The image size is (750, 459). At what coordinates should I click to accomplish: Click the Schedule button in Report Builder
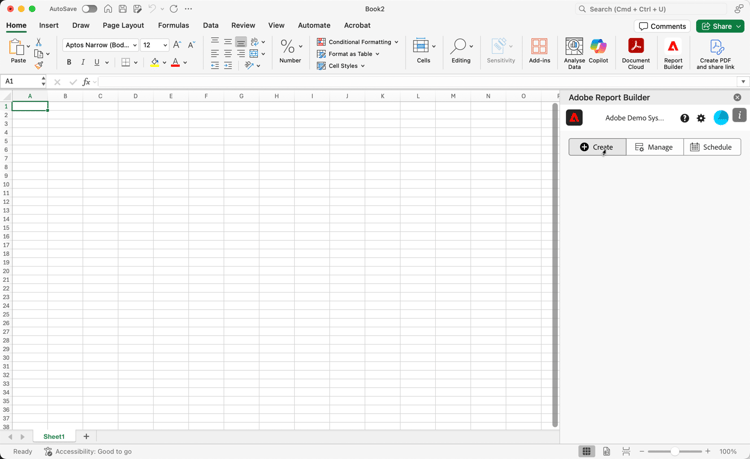(x=712, y=147)
